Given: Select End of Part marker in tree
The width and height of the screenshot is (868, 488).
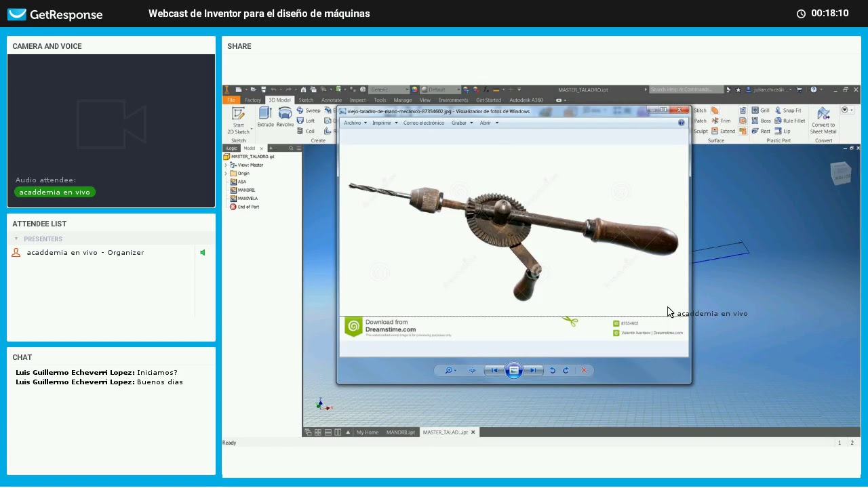Looking at the screenshot, I should (x=244, y=207).
